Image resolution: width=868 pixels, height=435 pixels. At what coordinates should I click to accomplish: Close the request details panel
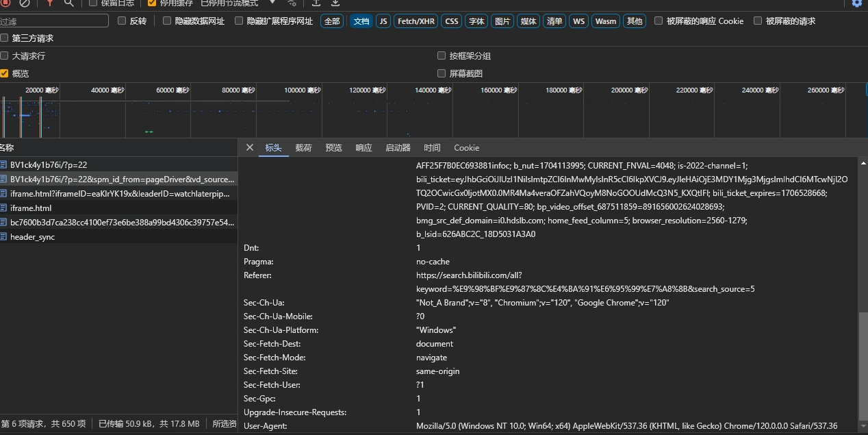[250, 147]
